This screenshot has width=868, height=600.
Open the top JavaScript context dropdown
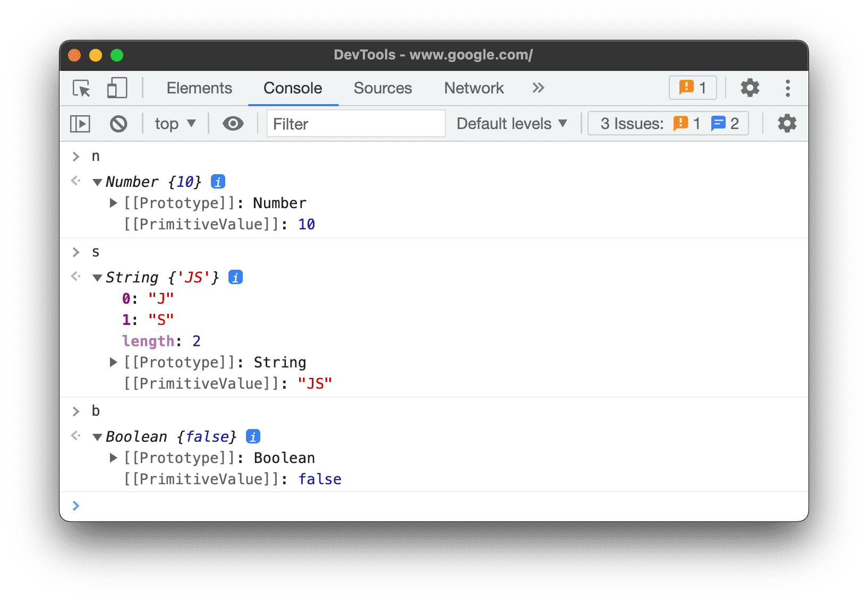click(175, 124)
